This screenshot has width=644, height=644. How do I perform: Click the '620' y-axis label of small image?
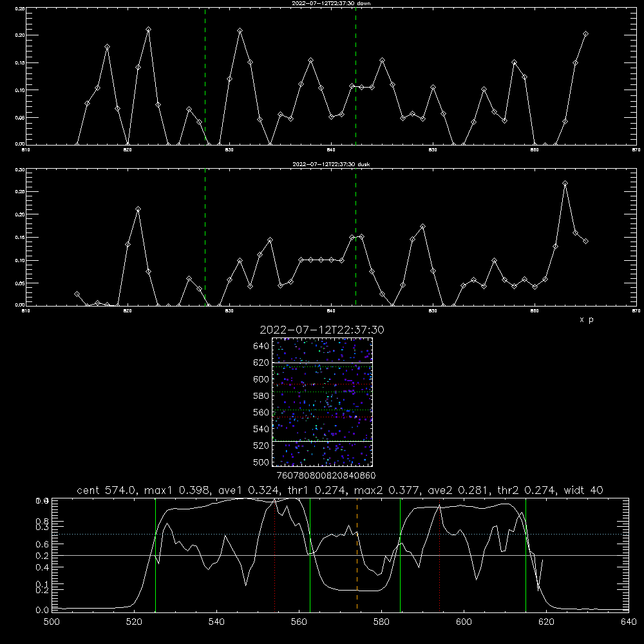pos(261,363)
